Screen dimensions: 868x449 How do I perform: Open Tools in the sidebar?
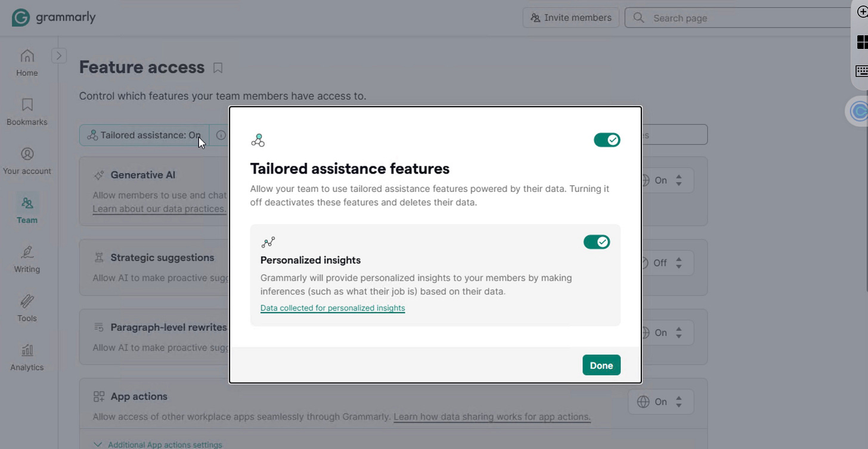(x=27, y=308)
